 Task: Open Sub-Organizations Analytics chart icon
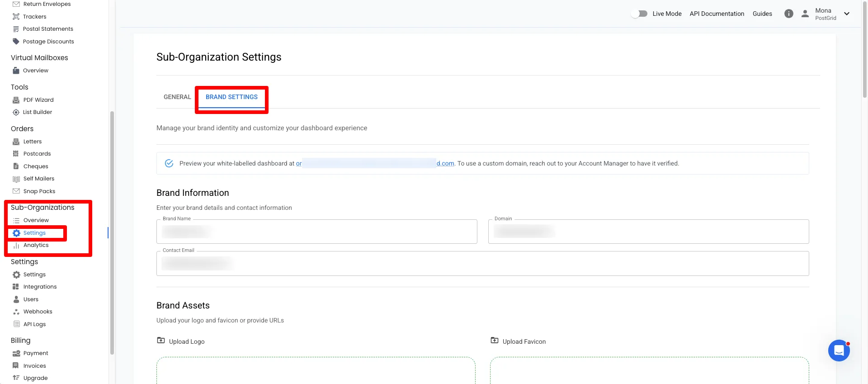[x=16, y=245]
